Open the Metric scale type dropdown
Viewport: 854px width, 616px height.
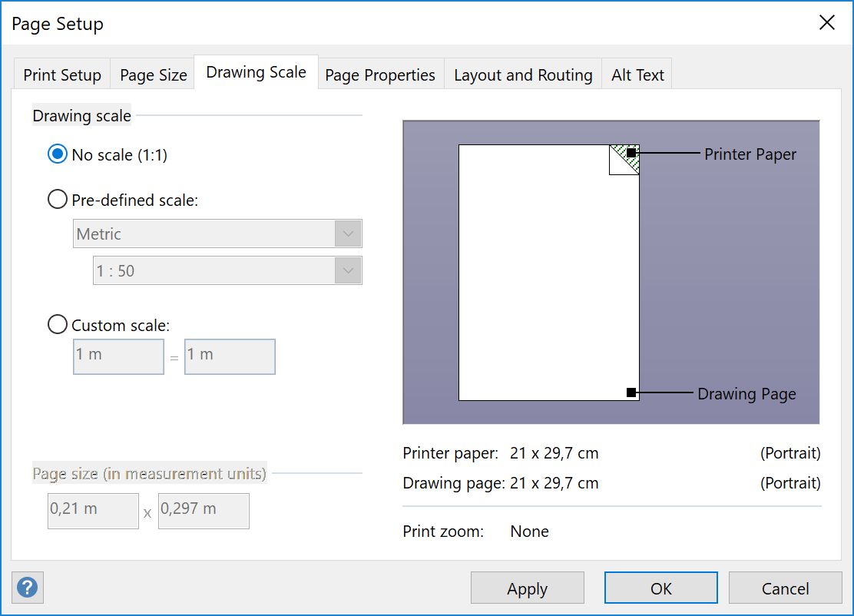point(217,233)
